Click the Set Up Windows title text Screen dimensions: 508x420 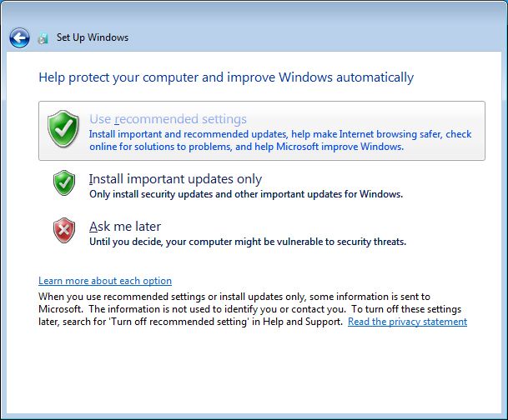[x=93, y=37]
